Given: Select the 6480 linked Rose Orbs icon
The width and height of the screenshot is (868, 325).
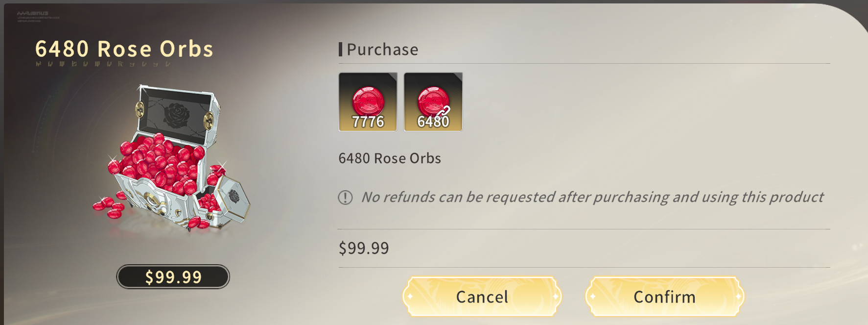Looking at the screenshot, I should click(x=433, y=102).
